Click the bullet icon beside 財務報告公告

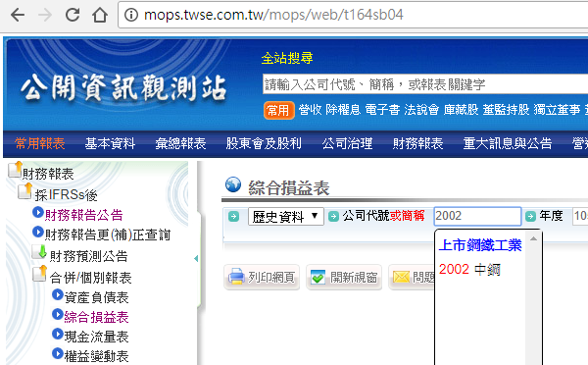pyautogui.click(x=38, y=212)
